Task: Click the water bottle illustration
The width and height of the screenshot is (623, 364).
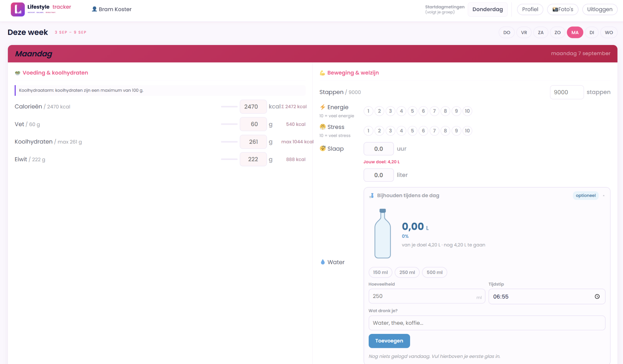Action: [383, 234]
